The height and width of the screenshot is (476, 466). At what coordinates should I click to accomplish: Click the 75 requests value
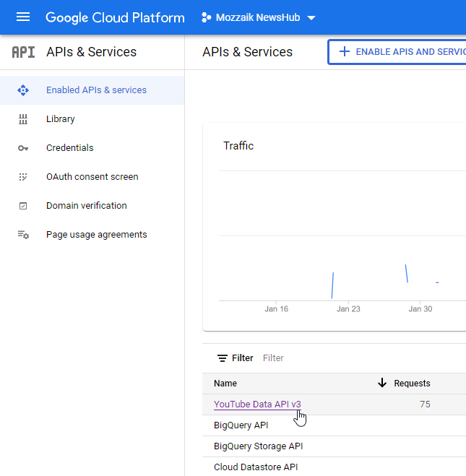(x=425, y=404)
